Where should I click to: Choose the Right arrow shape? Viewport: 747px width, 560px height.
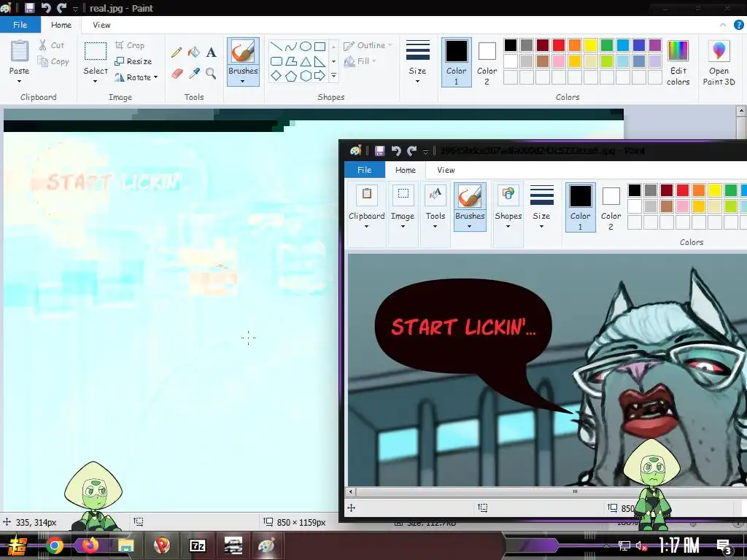[x=320, y=76]
